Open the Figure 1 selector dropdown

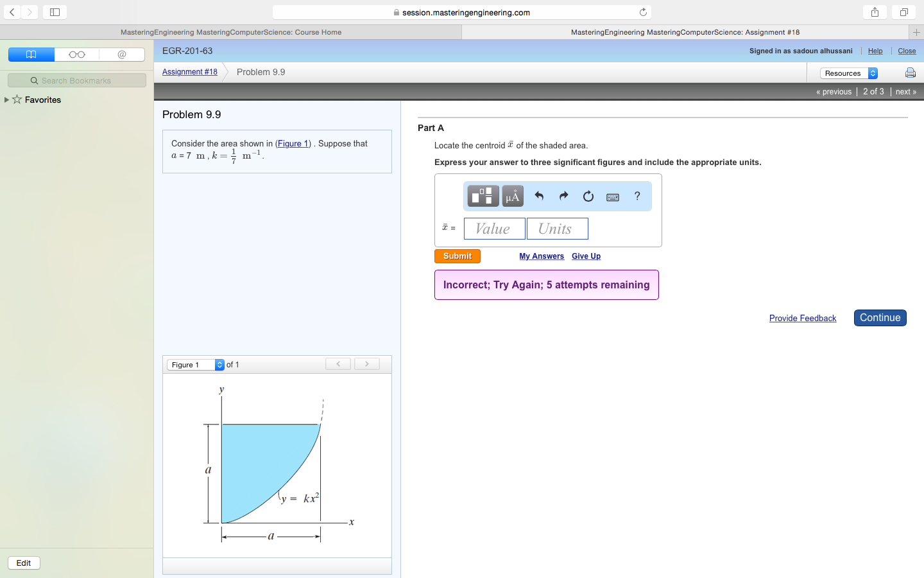click(196, 365)
